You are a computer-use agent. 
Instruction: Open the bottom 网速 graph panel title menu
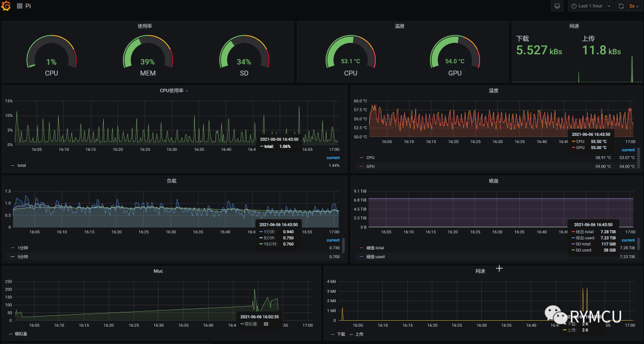tap(480, 271)
